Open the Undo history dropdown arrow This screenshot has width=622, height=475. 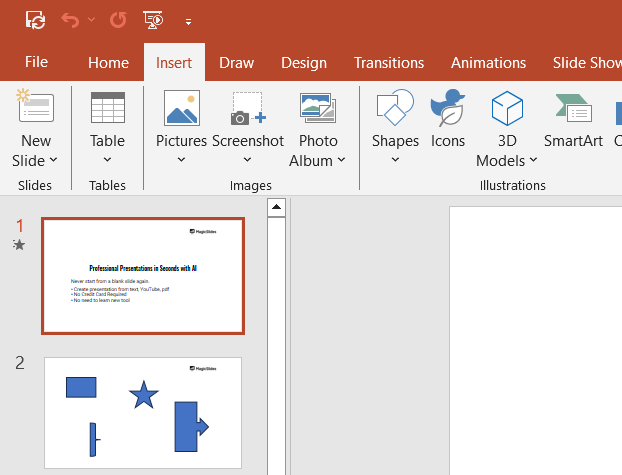(91, 19)
